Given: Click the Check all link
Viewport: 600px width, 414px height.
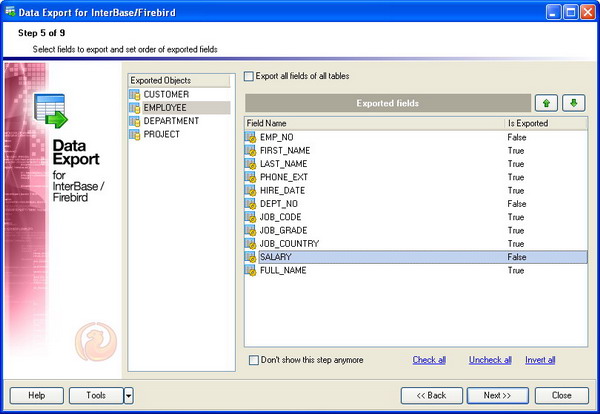Looking at the screenshot, I should [429, 360].
